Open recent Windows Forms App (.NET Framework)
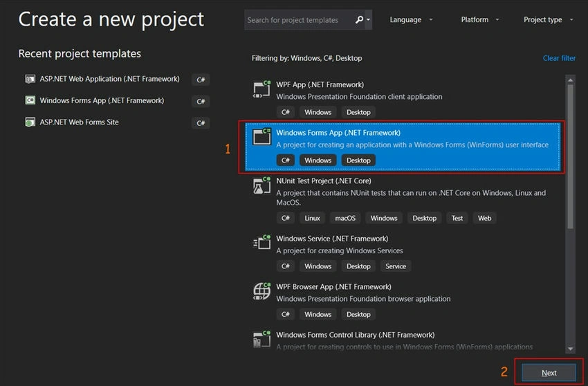Image resolution: width=588 pixels, height=386 pixels. click(x=102, y=100)
